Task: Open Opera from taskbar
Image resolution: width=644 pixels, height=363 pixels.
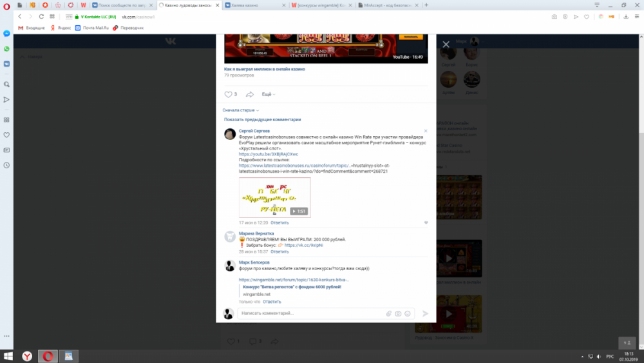Action: (48, 356)
